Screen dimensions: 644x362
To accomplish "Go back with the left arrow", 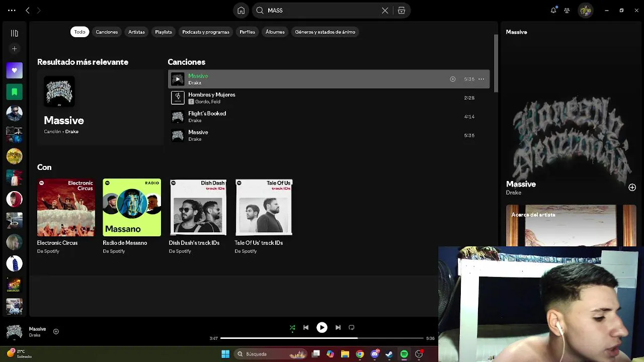I will 28,10.
